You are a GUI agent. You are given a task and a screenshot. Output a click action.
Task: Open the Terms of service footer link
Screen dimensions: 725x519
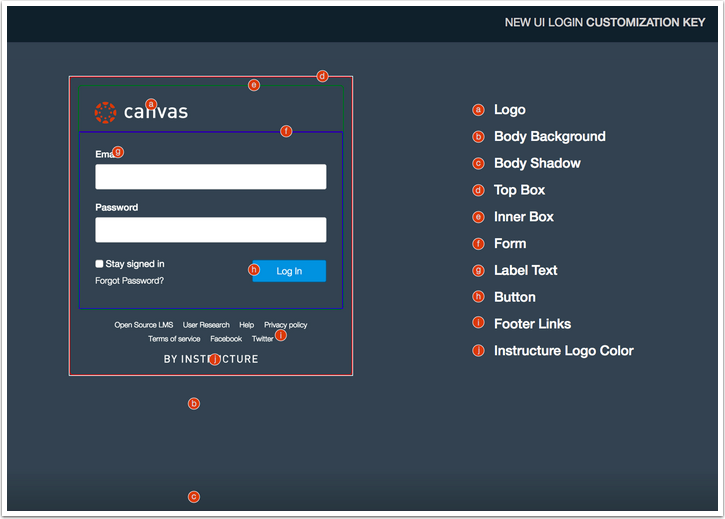(x=174, y=339)
